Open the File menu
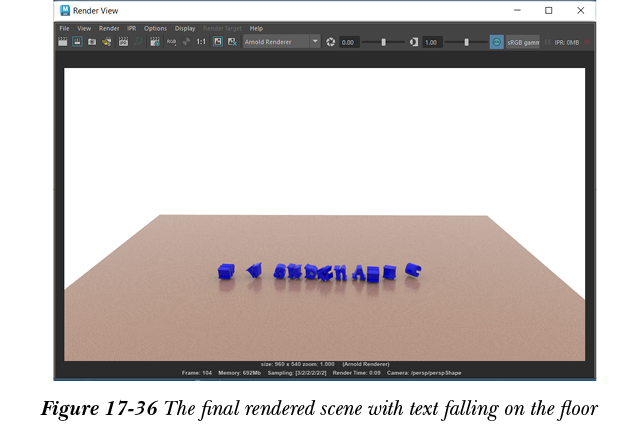640x427 pixels. (63, 29)
